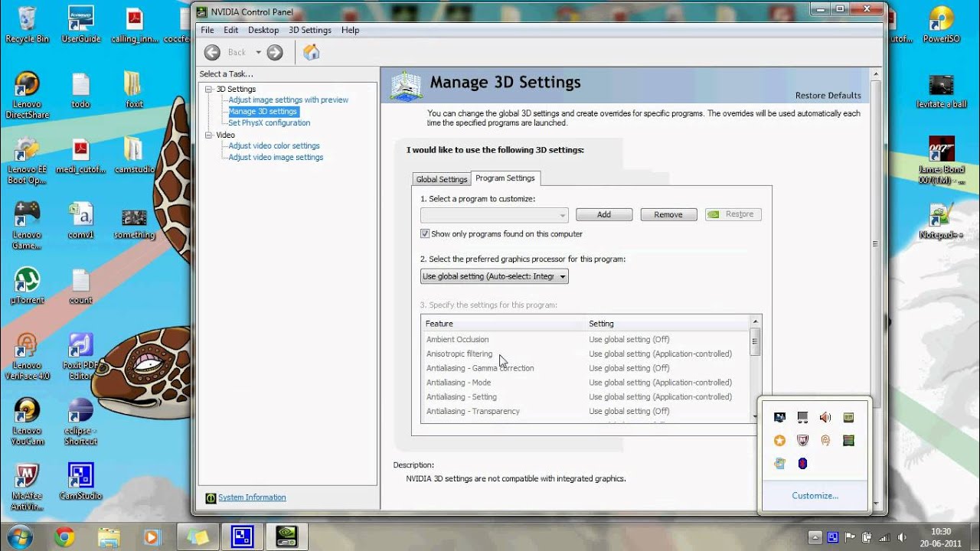
Task: Open Adjust image settings with preview
Action: (288, 99)
